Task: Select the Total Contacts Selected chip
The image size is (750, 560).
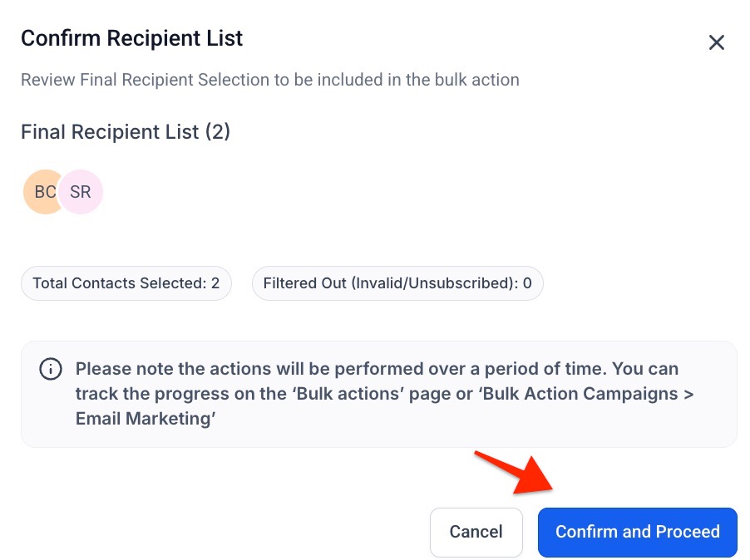Action: [126, 283]
